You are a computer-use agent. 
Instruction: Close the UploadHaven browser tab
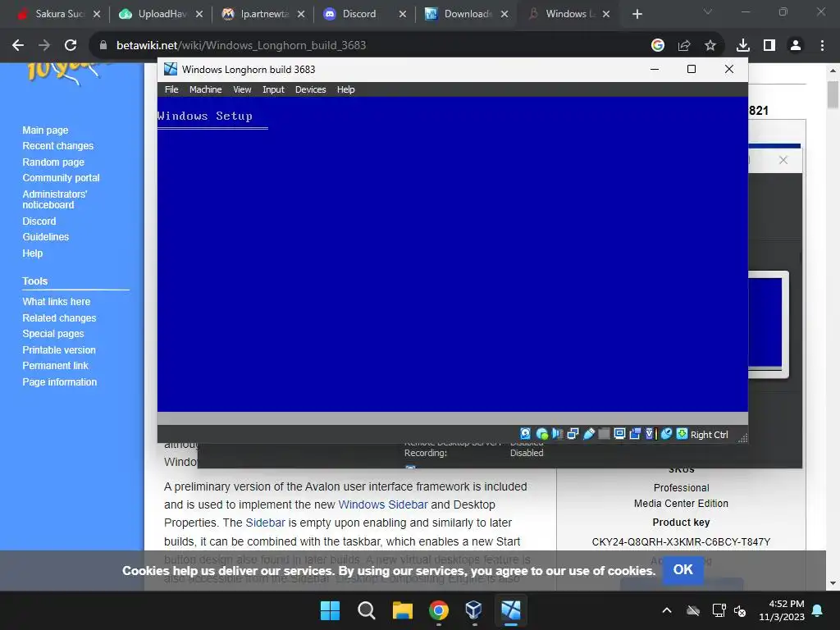[199, 14]
